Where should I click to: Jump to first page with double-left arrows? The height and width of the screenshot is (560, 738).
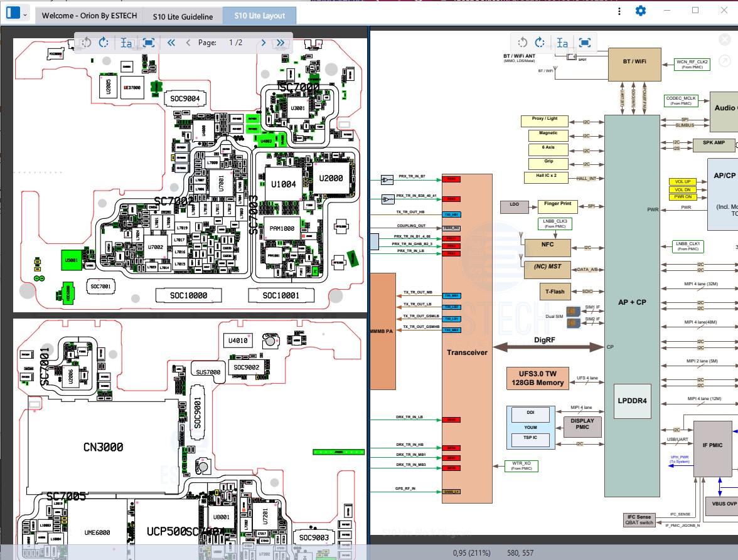click(171, 43)
